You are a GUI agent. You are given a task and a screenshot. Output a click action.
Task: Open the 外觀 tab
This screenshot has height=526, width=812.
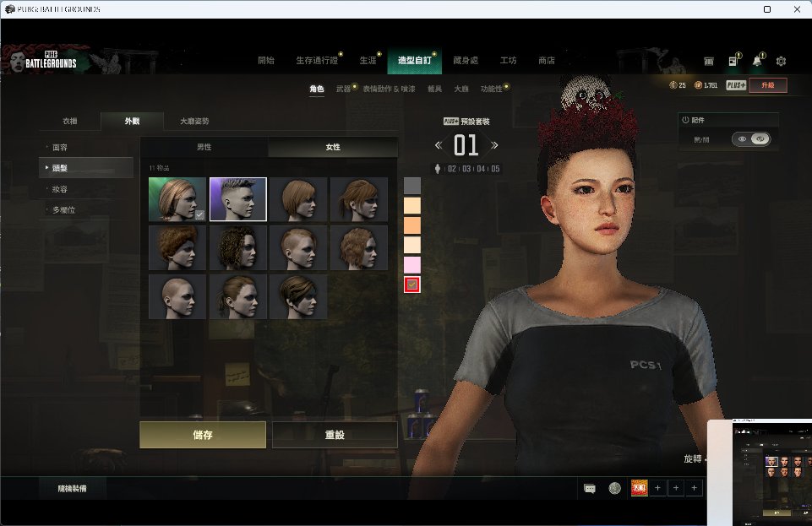132,121
